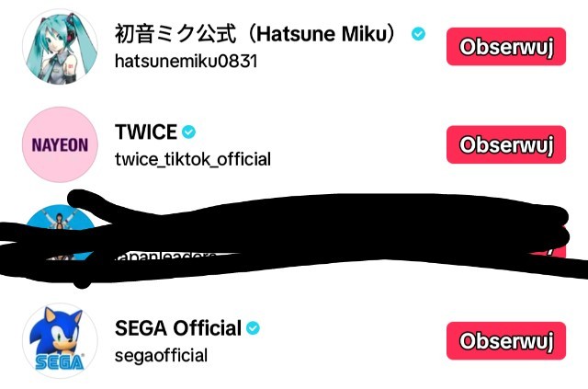Screen dimensions: 588x389
Task: Open the SEGA Official account name
Action: point(177,328)
